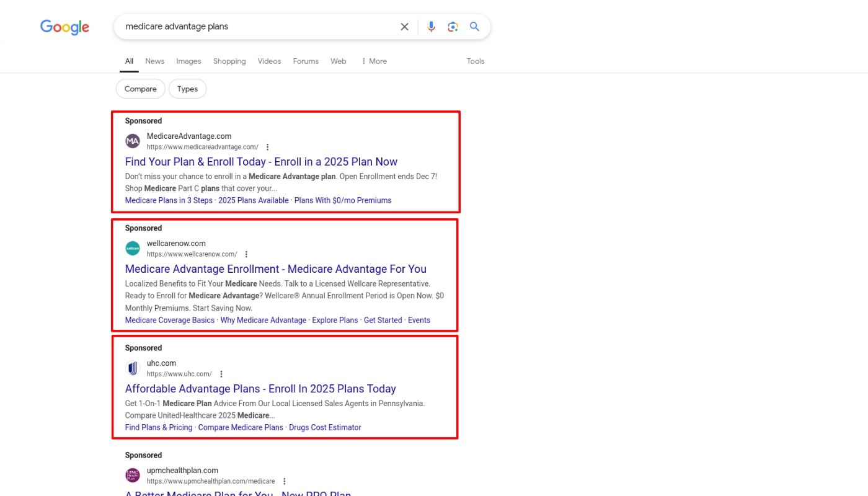
Task: Open three-dot menu for upmchealthplan.com ad
Action: 285,481
